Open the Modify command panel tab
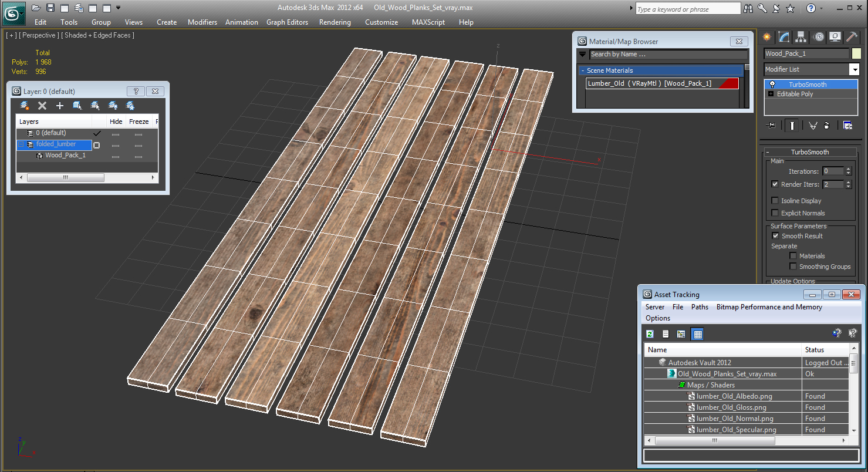The image size is (868, 472). [784, 37]
